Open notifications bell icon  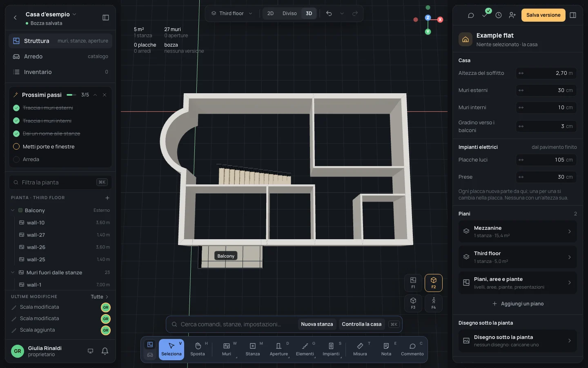tap(105, 351)
